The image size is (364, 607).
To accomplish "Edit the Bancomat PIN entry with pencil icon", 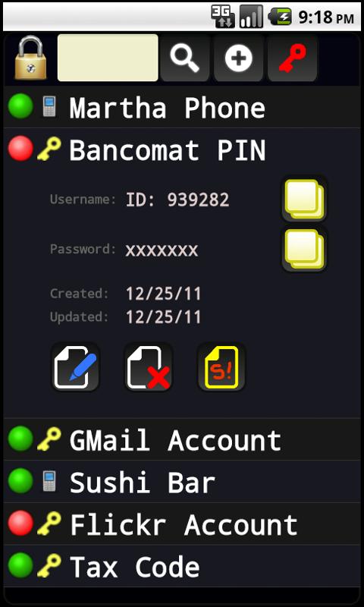I will pyautogui.click(x=75, y=367).
